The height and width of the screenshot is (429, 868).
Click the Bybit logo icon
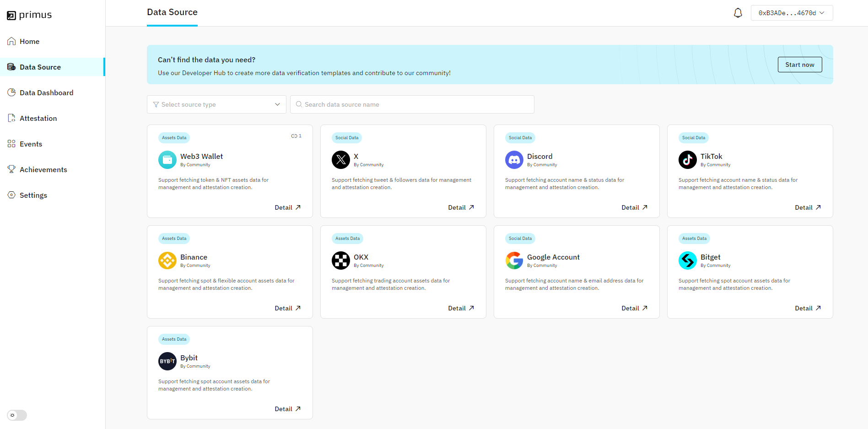tap(167, 361)
